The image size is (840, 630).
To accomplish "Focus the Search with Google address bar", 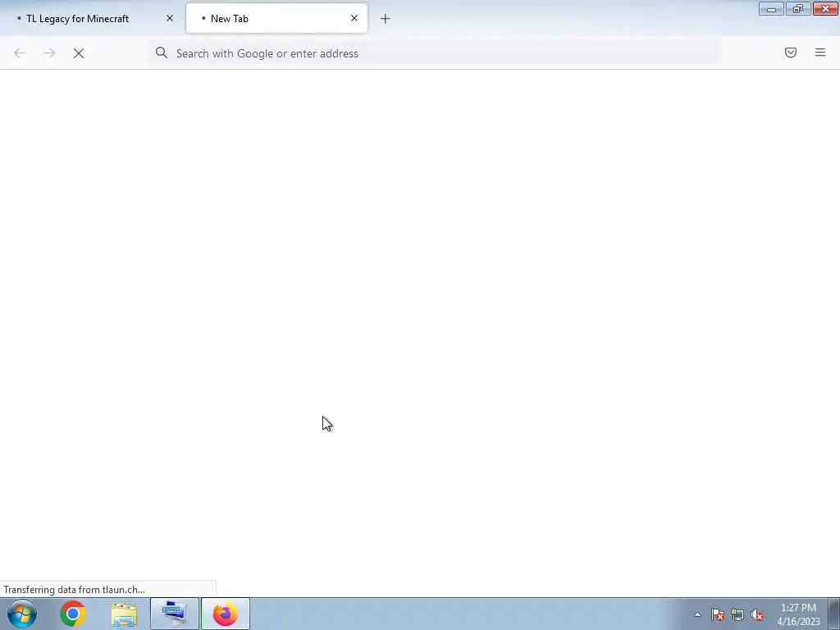I will (434, 53).
